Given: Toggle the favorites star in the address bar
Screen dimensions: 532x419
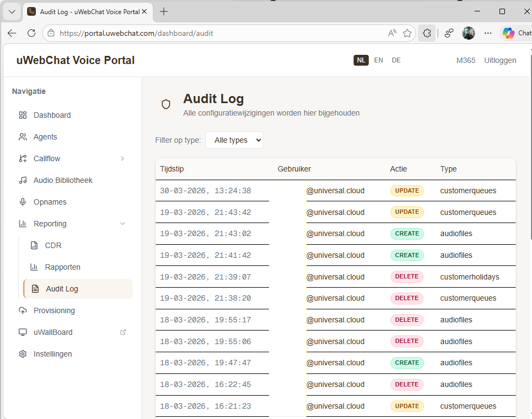Looking at the screenshot, I should [x=408, y=33].
